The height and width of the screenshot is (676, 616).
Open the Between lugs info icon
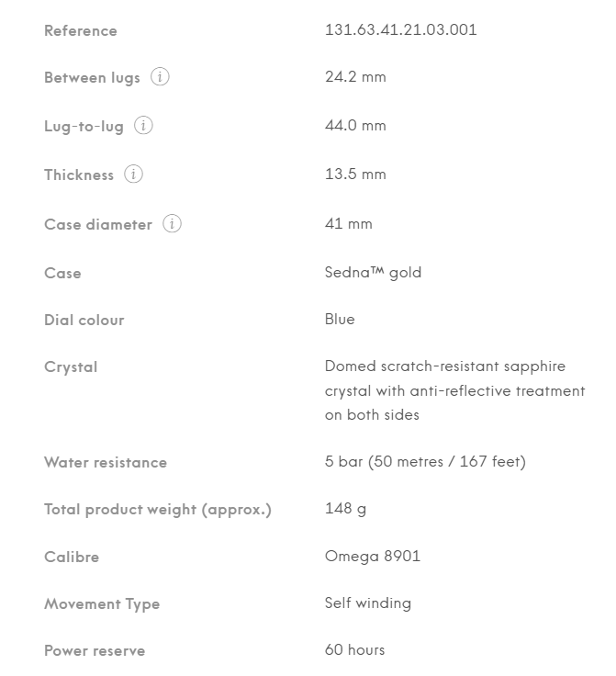(x=160, y=77)
